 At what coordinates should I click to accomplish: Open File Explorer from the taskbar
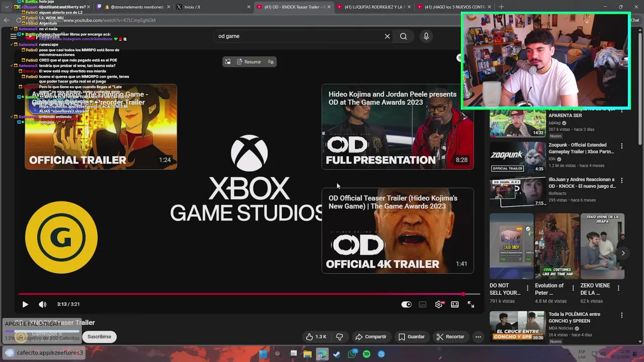pos(307,354)
